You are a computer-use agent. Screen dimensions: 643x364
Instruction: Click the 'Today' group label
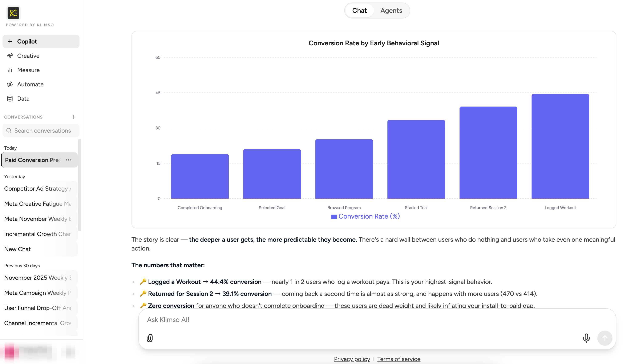click(10, 148)
